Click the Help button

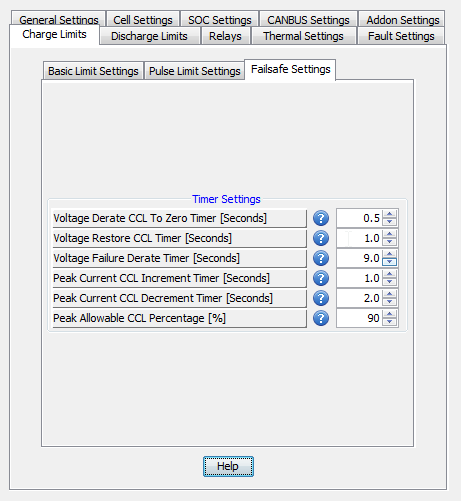pyautogui.click(x=228, y=466)
